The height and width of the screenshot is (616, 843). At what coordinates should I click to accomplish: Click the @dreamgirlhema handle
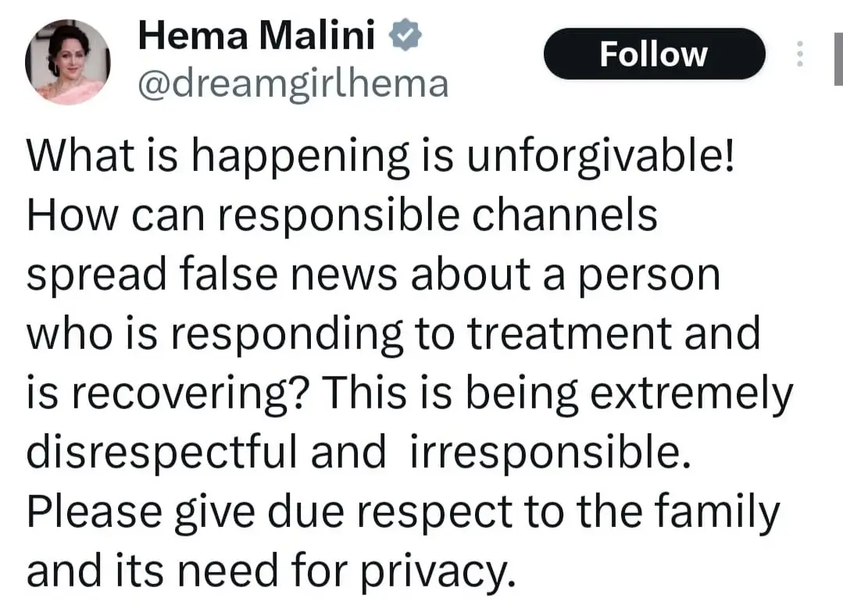293,82
